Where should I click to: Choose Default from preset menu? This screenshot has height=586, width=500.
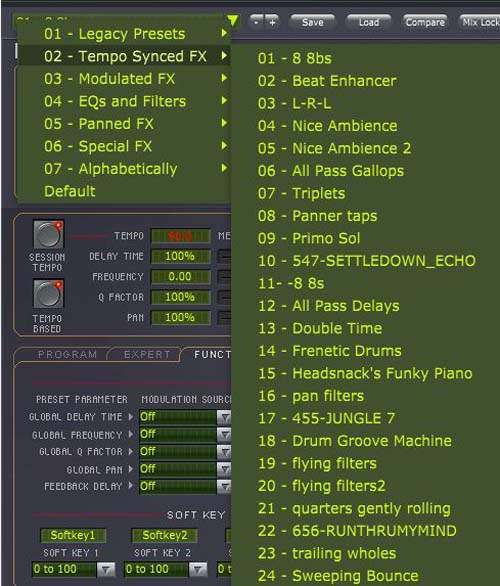click(70, 191)
